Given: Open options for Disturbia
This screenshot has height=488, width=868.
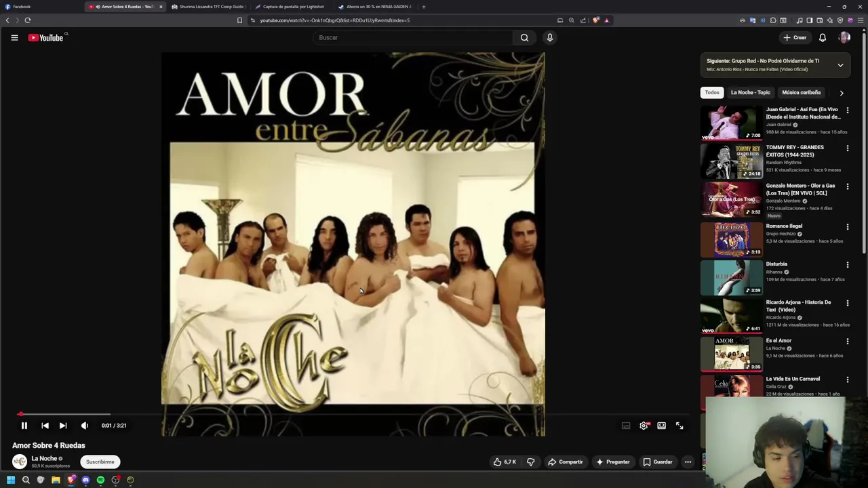Looking at the screenshot, I should (847, 264).
